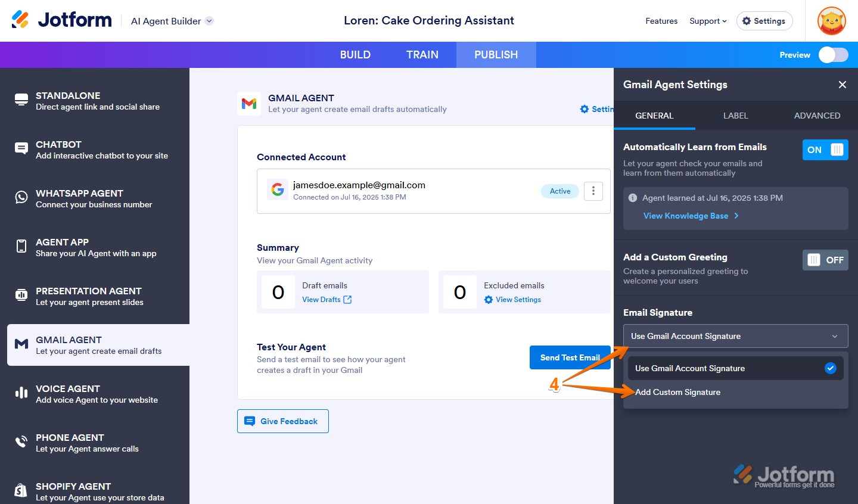
Task: Select the Presentation Agent option
Action: (95, 296)
